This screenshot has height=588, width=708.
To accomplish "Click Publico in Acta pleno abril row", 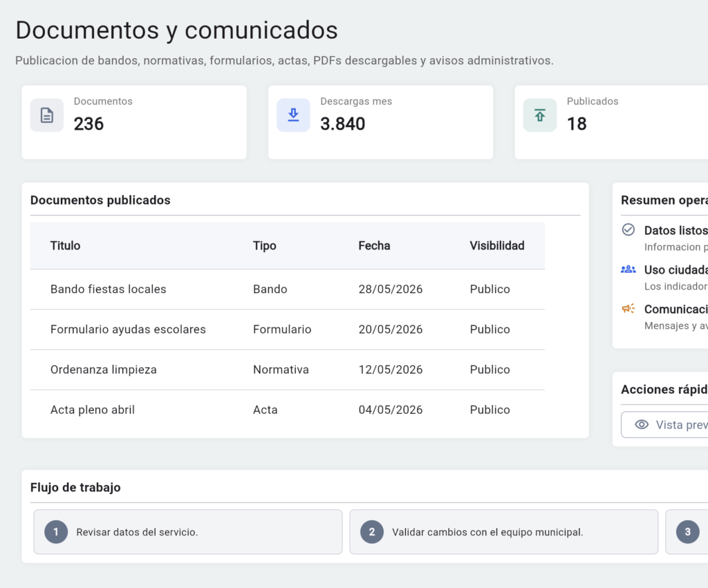I will (x=490, y=410).
